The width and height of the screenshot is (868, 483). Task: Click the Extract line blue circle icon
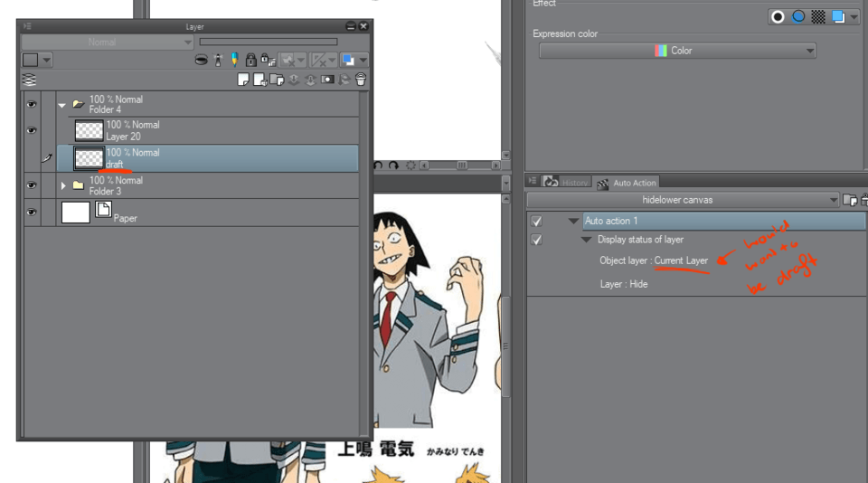click(x=798, y=16)
